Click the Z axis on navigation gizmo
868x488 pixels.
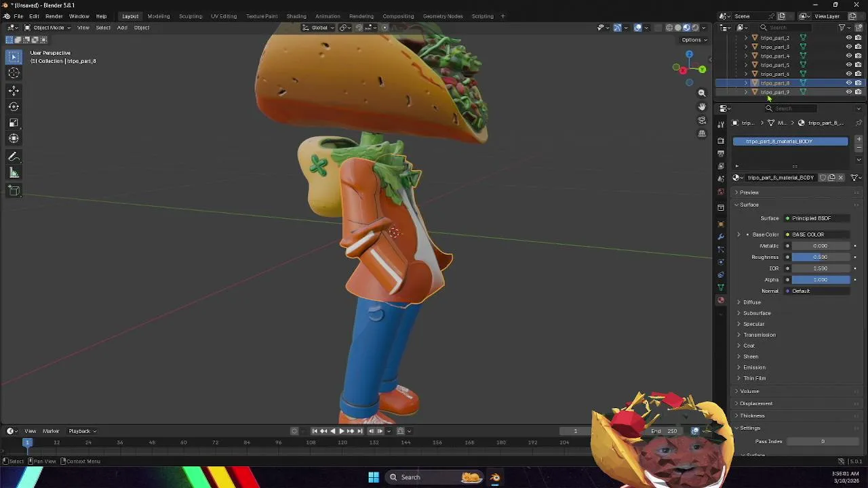pyautogui.click(x=689, y=54)
